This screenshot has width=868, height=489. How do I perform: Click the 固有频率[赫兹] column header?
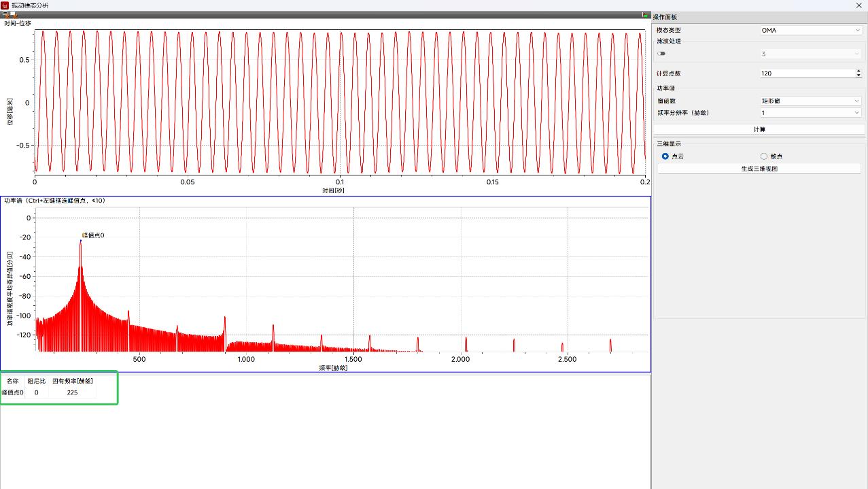point(71,381)
